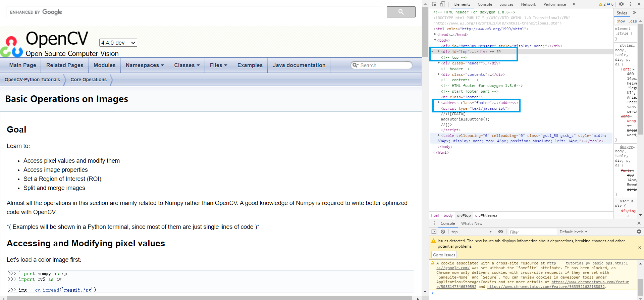Viewport: 644px width, 300px height.
Task: Open the 4.4.0-dev version dropdown
Action: 118,43
